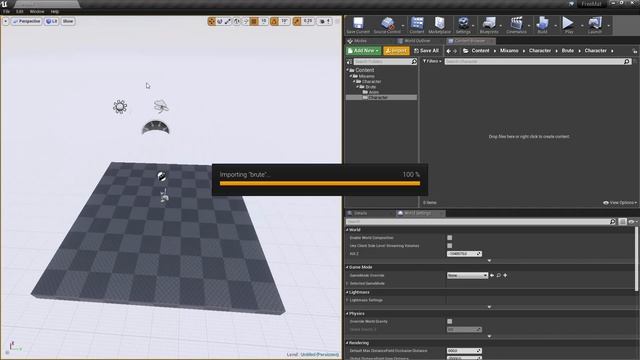Open View Options in content browser
The width and height of the screenshot is (640, 360).
[620, 203]
